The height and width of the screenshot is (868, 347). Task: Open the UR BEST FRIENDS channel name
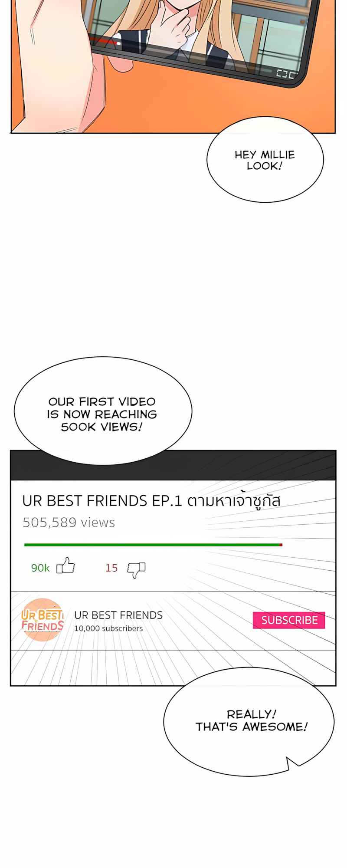click(x=118, y=615)
